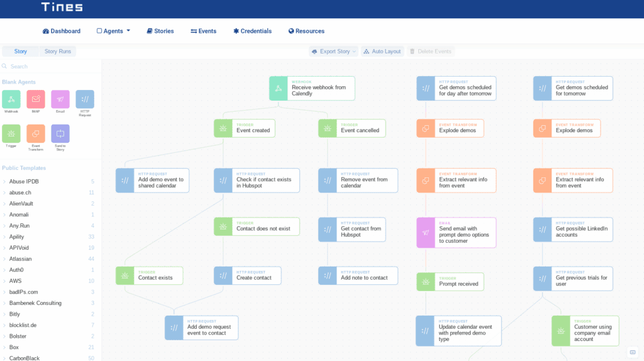Focus the agent Search field
Viewport: 644px width, 361px height.
50,66
